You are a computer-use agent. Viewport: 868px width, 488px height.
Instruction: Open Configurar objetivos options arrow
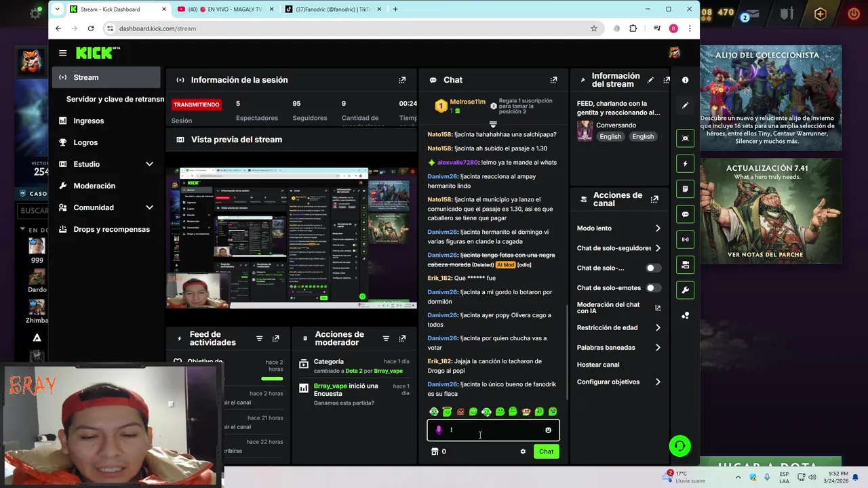(658, 382)
